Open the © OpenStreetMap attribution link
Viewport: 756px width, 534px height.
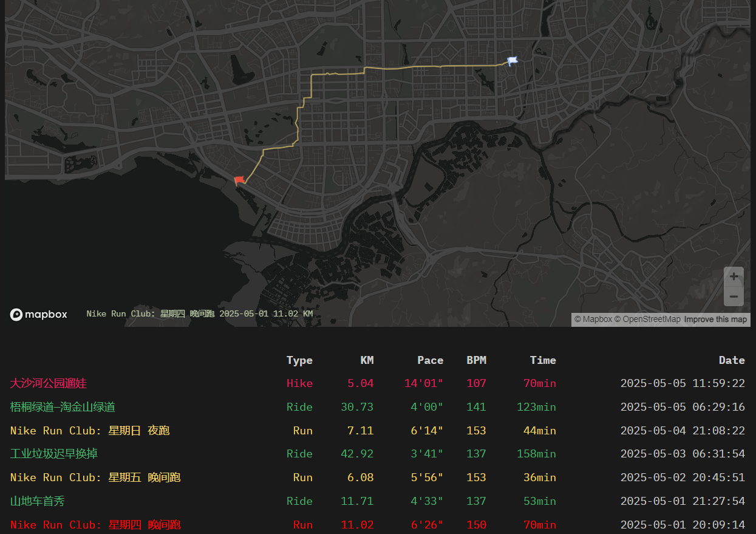click(647, 320)
